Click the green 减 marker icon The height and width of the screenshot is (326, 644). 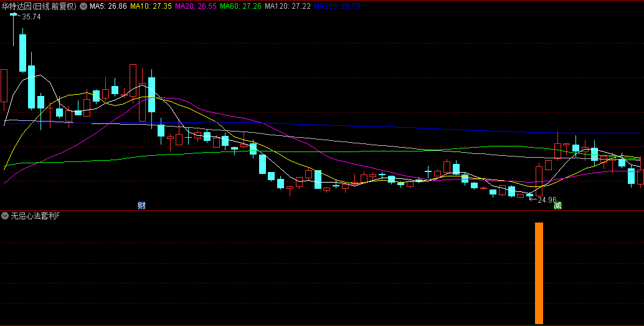pyautogui.click(x=557, y=205)
